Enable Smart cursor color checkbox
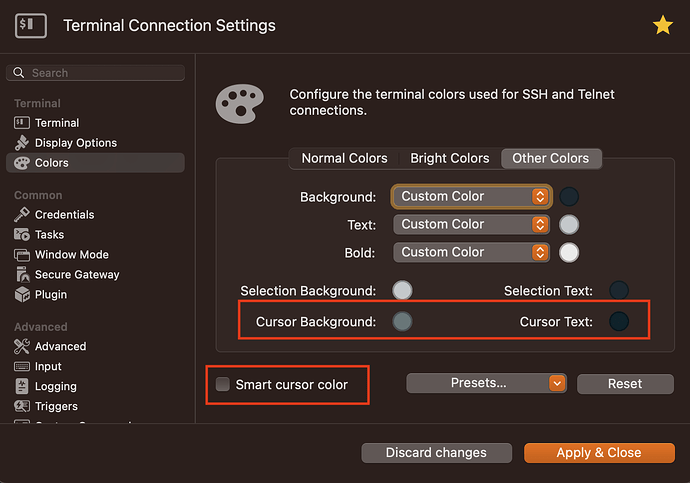Image resolution: width=690 pixels, height=483 pixels. 223,384
